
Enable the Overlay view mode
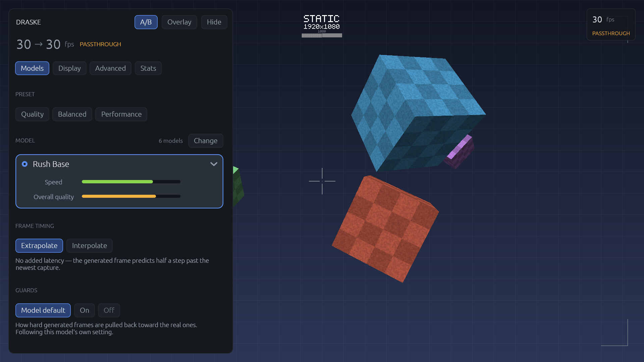coord(179,22)
